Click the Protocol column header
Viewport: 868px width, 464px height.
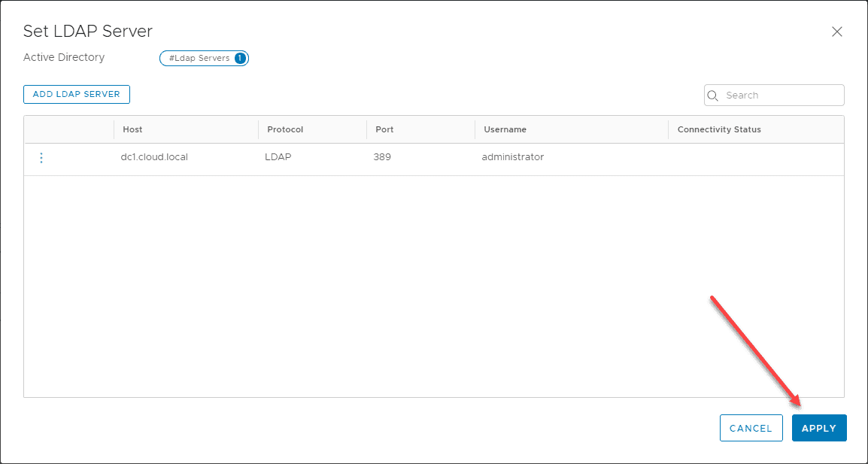click(285, 129)
